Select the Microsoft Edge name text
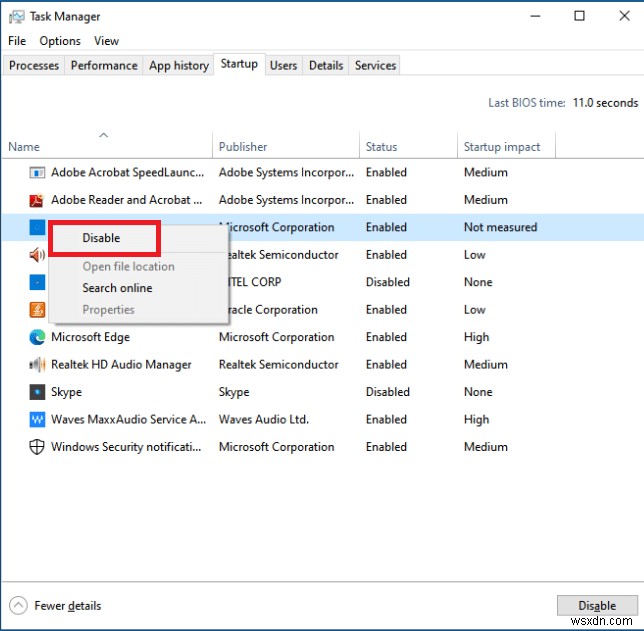 [x=90, y=337]
